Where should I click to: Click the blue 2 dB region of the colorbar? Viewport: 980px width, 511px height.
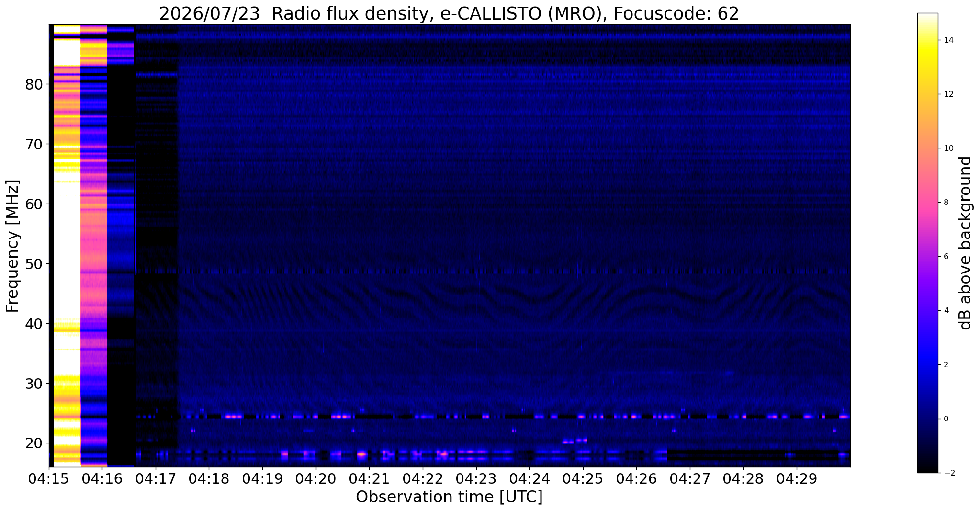(927, 365)
